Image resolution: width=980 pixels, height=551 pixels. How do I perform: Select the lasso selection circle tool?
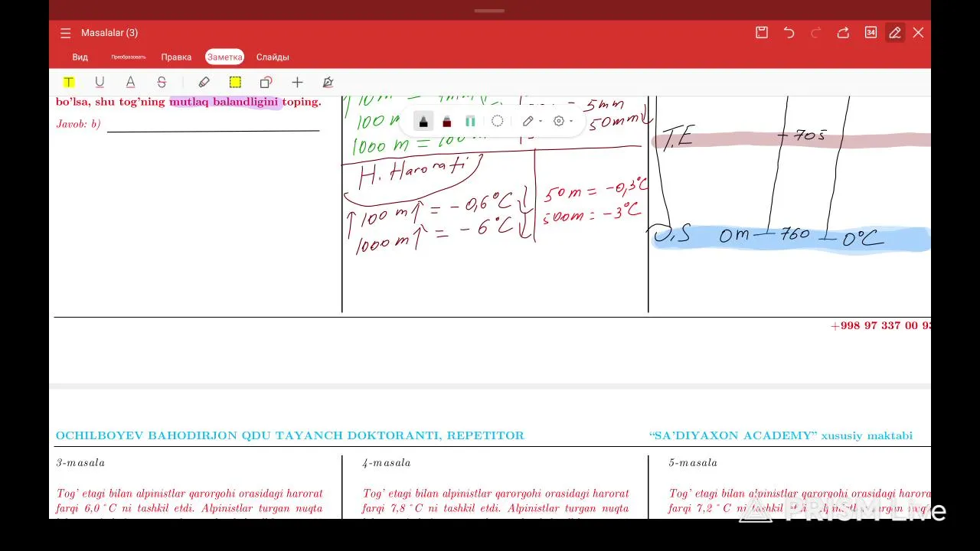497,121
